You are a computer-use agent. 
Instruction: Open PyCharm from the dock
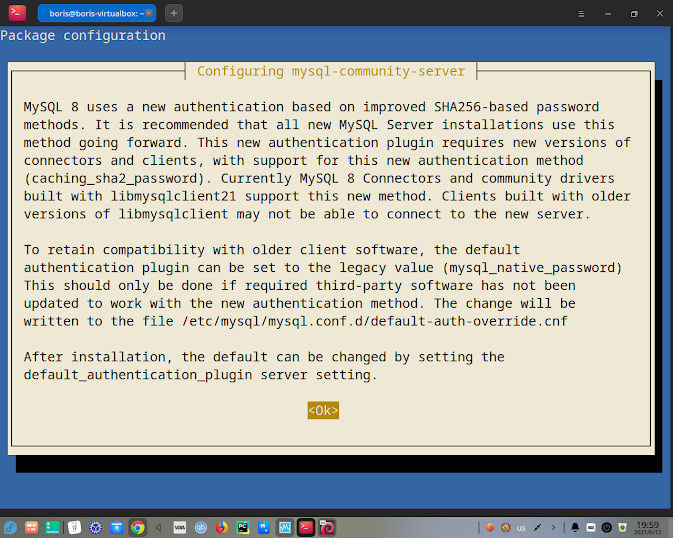click(243, 528)
